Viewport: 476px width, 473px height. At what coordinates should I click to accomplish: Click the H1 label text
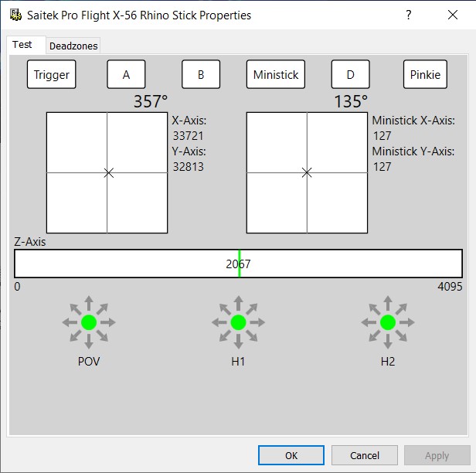click(238, 362)
